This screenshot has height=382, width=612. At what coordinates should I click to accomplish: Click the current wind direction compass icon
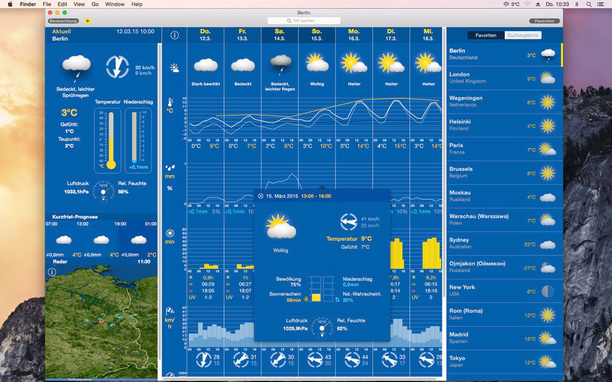point(117,67)
